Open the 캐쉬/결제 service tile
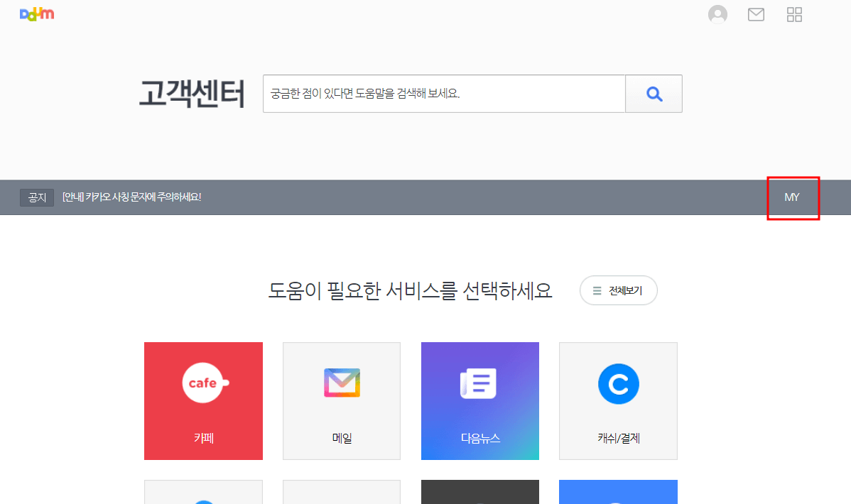Viewport: 851px width, 504px height. pyautogui.click(x=617, y=401)
